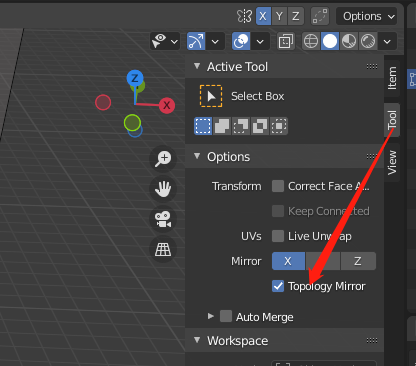
Task: Switch to Wireframe shading
Action: tap(311, 41)
